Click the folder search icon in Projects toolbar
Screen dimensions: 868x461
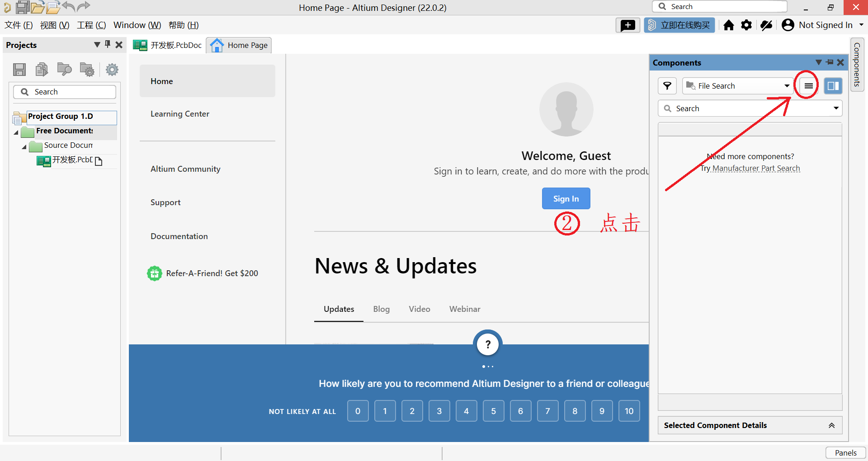point(64,69)
